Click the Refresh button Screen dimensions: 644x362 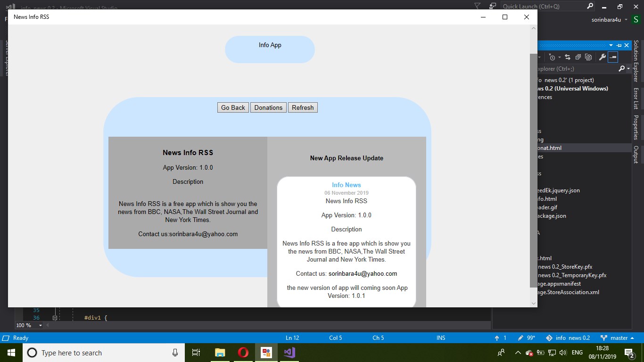pyautogui.click(x=303, y=107)
